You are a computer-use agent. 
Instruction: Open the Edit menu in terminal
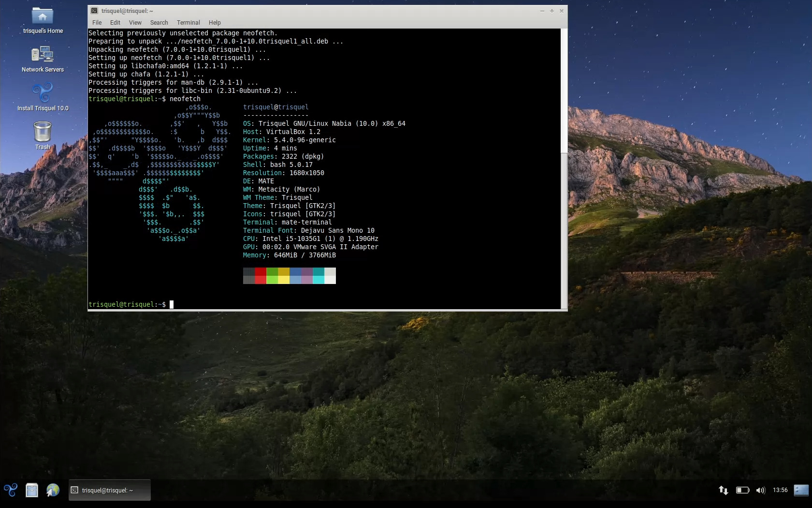[x=115, y=23]
